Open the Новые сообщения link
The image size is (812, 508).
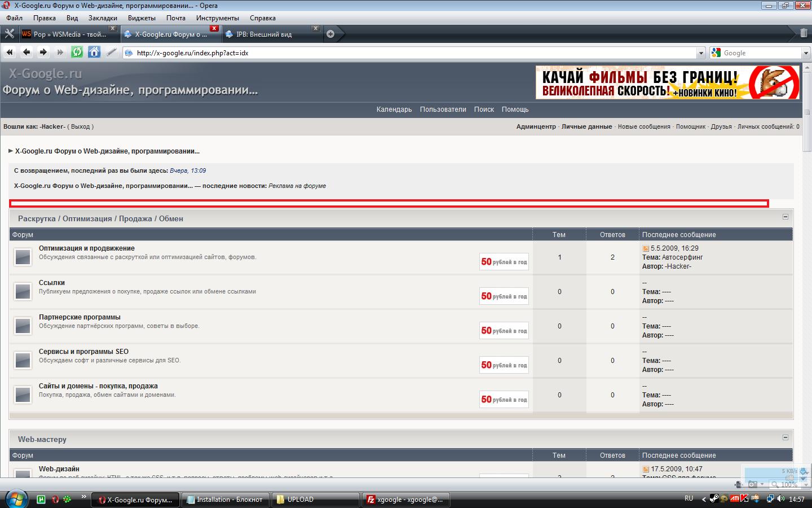(x=644, y=126)
